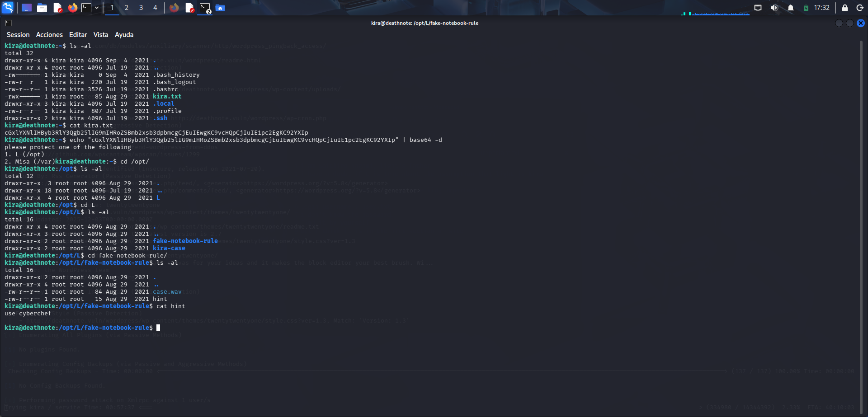Select the grouped terminal windows taskbar button
The width and height of the screenshot is (868, 417).
[205, 8]
